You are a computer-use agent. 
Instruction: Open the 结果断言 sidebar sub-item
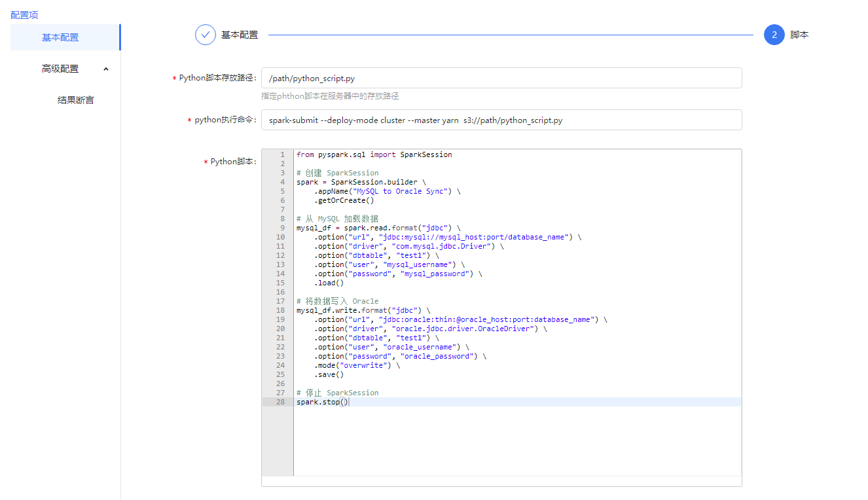75,100
